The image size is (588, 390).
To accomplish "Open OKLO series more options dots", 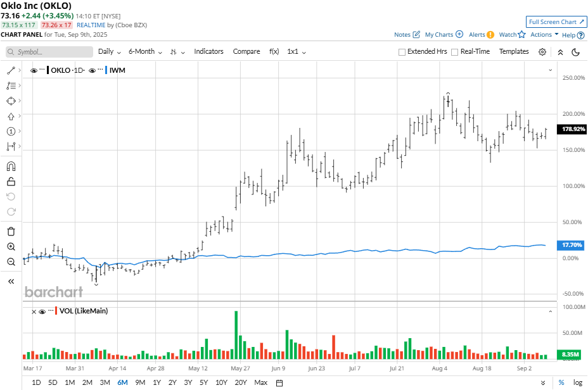I will click(x=42, y=70).
